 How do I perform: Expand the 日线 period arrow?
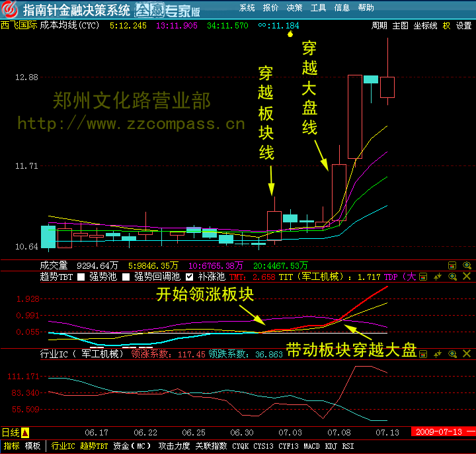coord(25,433)
